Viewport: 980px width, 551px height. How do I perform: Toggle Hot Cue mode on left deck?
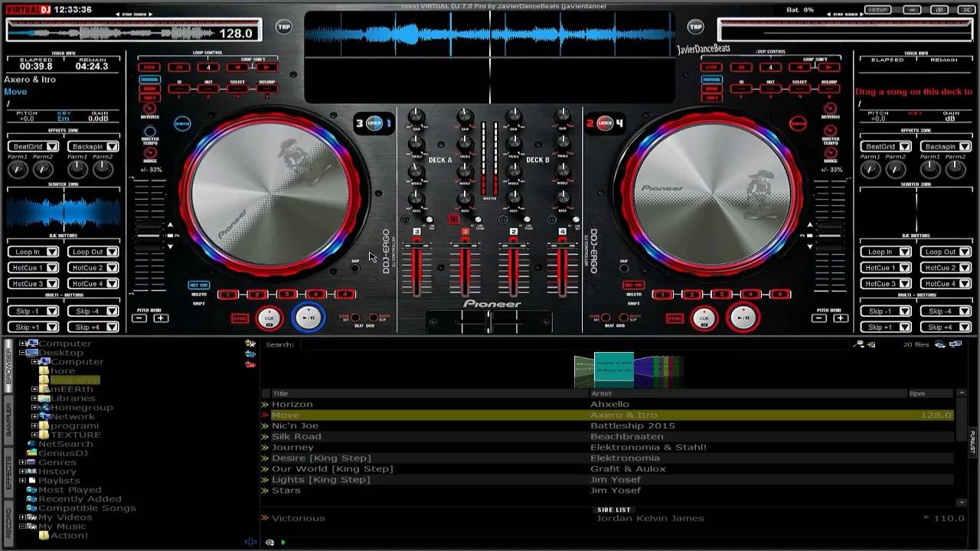pyautogui.click(x=198, y=285)
